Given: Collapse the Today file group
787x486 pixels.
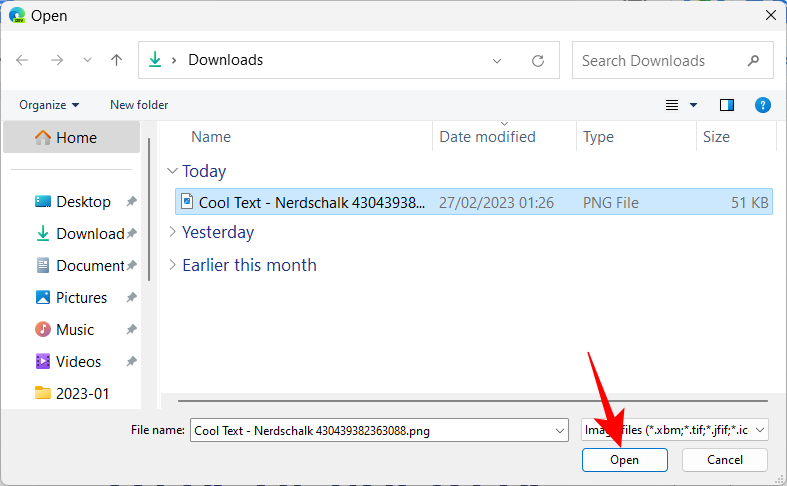Looking at the screenshot, I should tap(173, 171).
